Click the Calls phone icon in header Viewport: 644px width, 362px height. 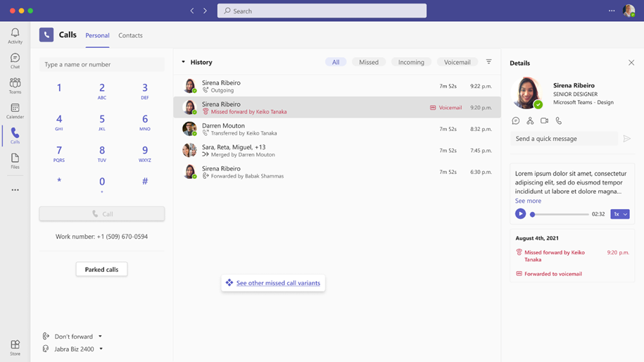(46, 35)
